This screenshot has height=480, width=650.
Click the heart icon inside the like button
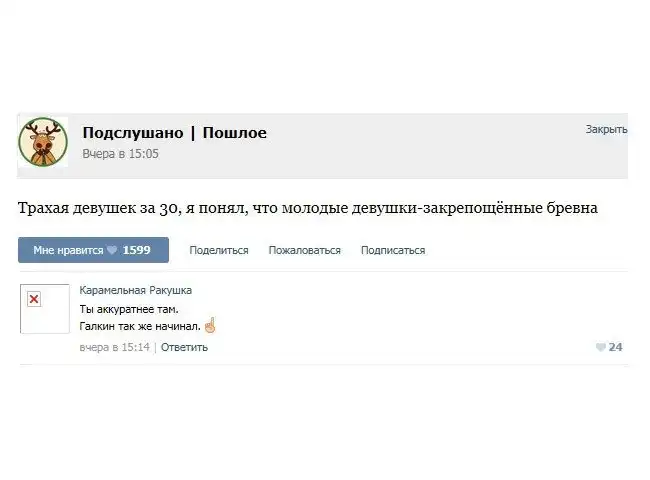(112, 250)
